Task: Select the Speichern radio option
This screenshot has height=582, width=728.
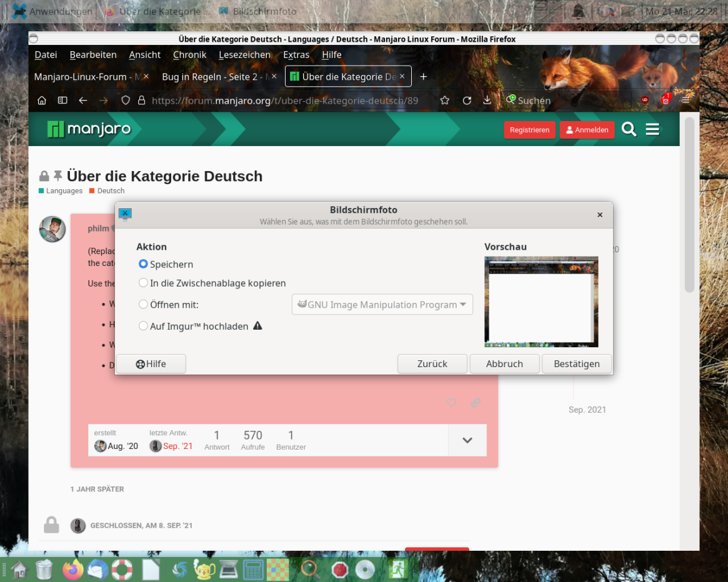Action: click(143, 264)
